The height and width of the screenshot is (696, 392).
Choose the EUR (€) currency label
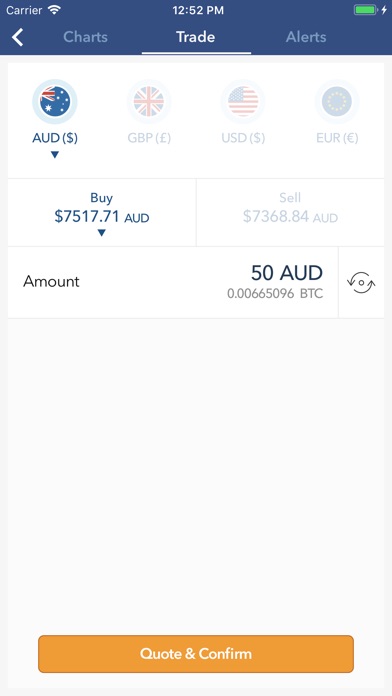click(x=337, y=138)
